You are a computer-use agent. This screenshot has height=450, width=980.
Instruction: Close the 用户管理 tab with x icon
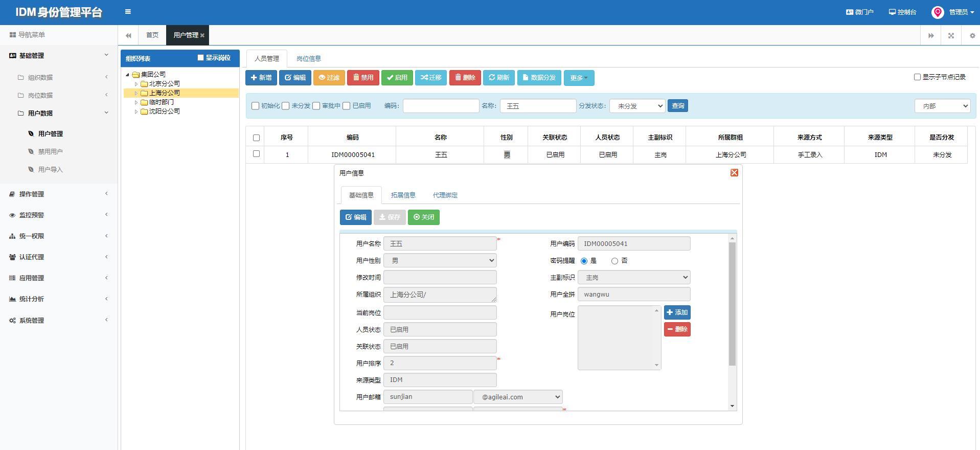(202, 35)
